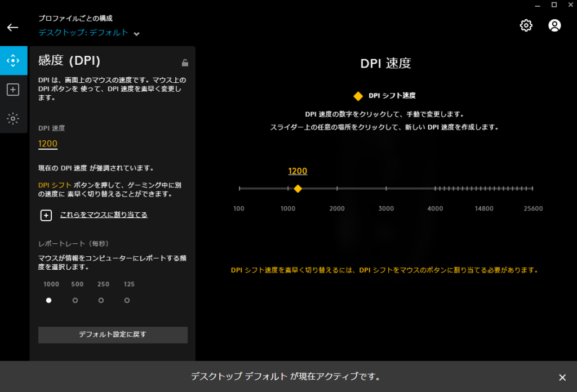Go back using the left arrow
This screenshot has height=392, width=577.
[12, 28]
